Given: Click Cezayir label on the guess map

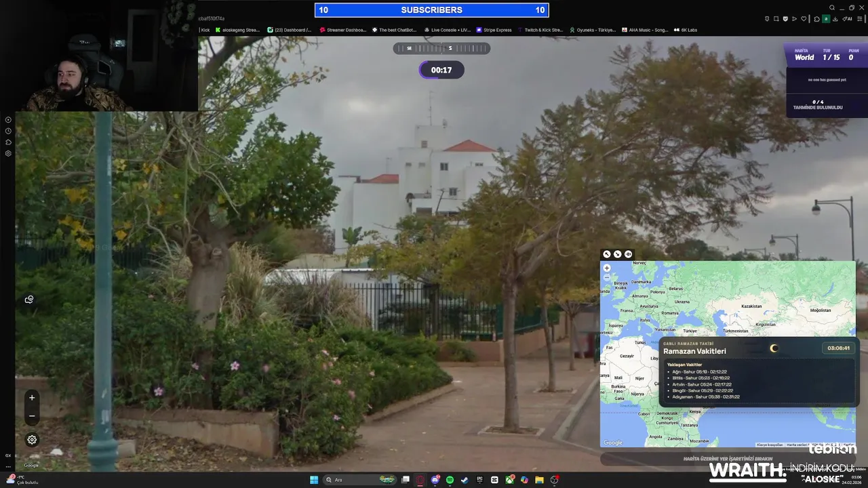Looking at the screenshot, I should click(627, 356).
